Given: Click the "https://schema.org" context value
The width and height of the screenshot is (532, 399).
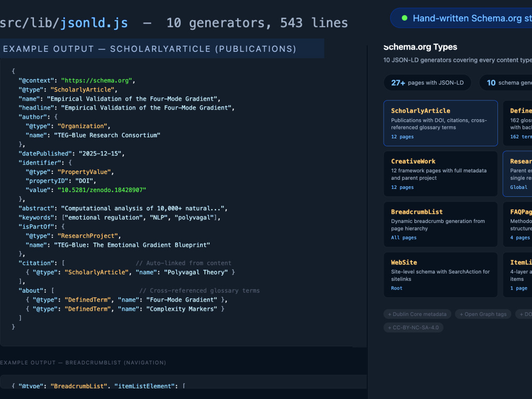Looking at the screenshot, I should (96, 80).
